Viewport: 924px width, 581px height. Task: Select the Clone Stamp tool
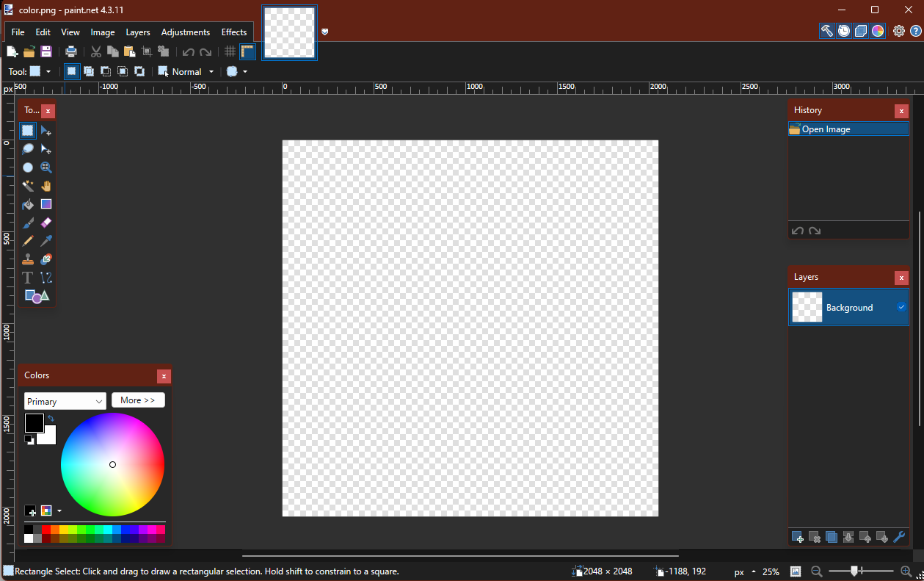tap(28, 259)
